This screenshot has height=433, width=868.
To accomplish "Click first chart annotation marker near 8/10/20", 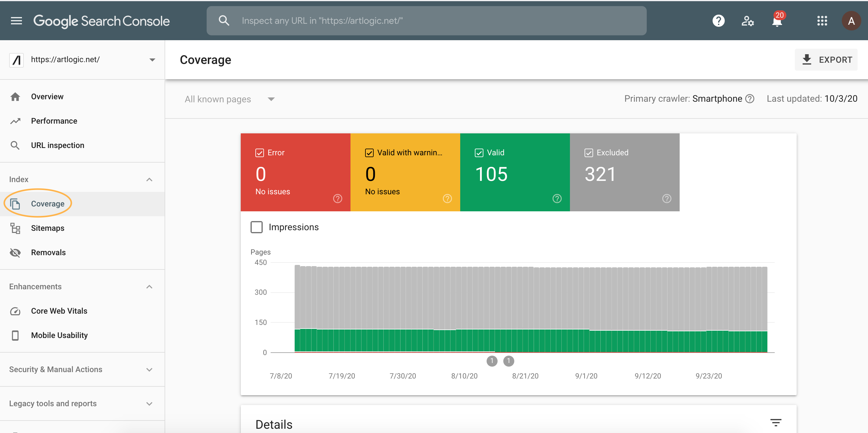I will 492,361.
